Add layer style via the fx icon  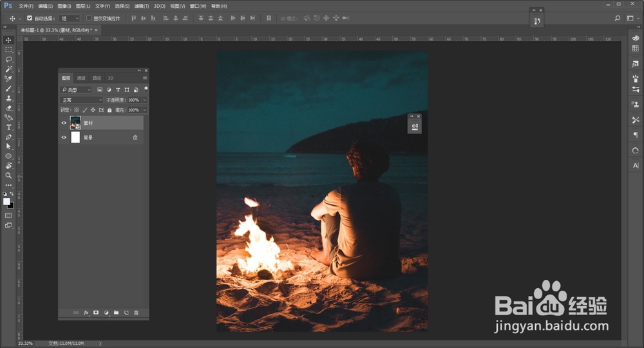(86, 313)
